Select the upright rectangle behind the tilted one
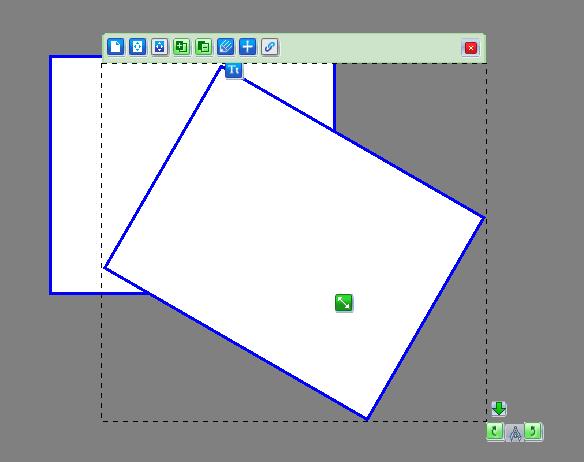584x462 pixels. pyautogui.click(x=74, y=175)
